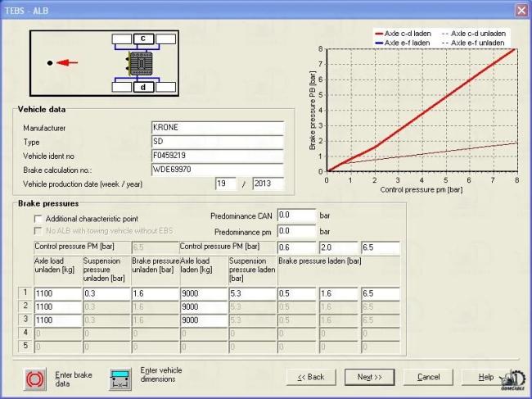
Task: Click the Type field containing SD
Action: pos(217,142)
